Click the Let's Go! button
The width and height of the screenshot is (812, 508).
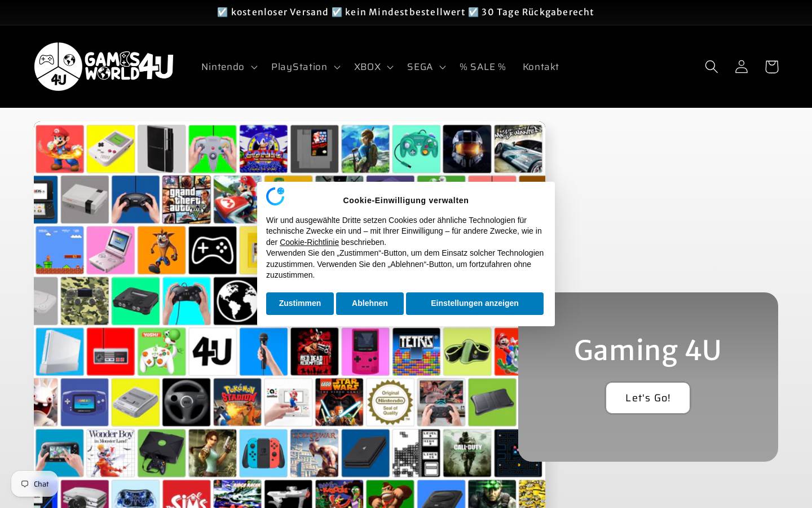[x=648, y=398]
